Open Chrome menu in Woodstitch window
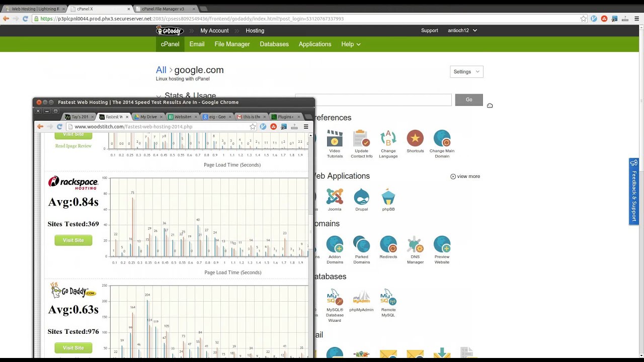The width and height of the screenshot is (644, 362). point(305,127)
